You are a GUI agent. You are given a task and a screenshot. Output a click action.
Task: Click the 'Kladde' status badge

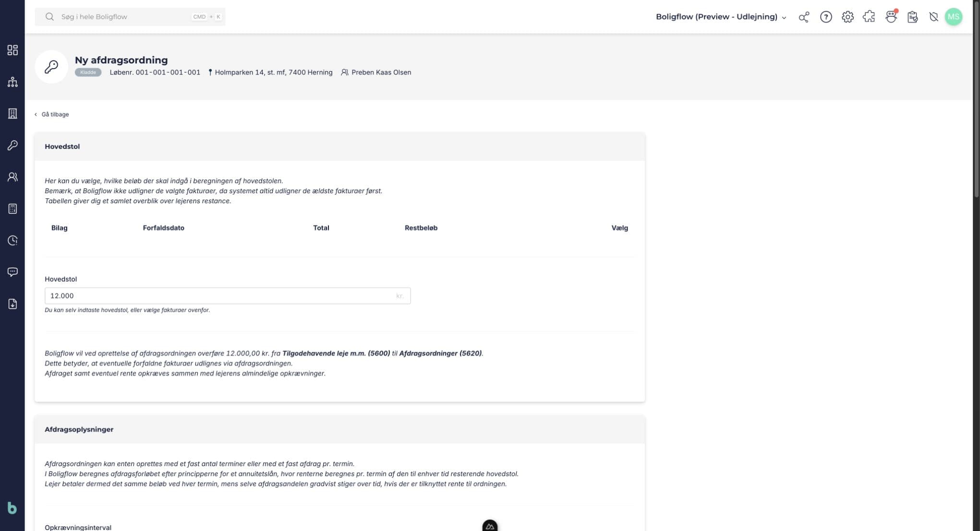88,72
